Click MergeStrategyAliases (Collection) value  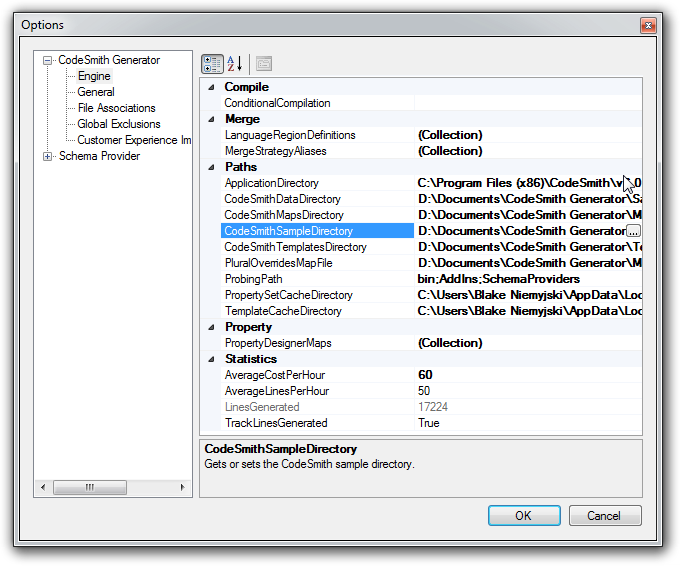click(528, 151)
